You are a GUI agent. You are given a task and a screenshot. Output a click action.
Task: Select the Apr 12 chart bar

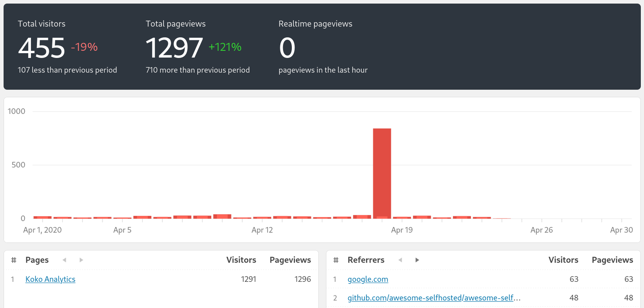point(262,217)
